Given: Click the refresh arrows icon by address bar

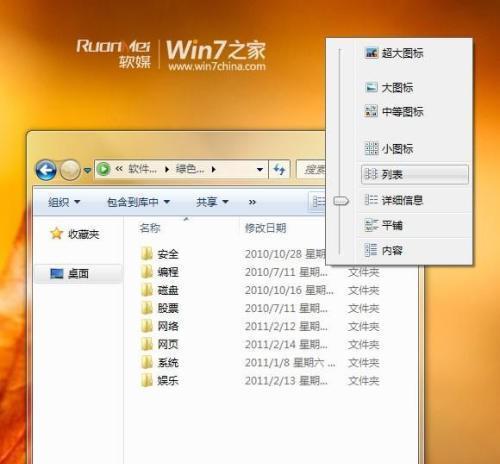Looking at the screenshot, I should [x=279, y=170].
